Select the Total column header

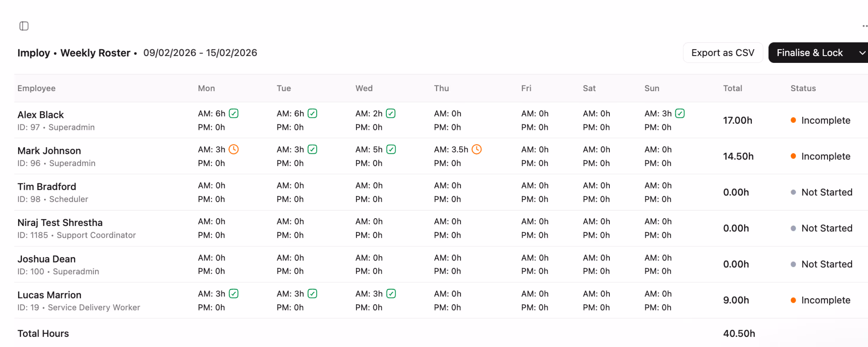coord(733,88)
